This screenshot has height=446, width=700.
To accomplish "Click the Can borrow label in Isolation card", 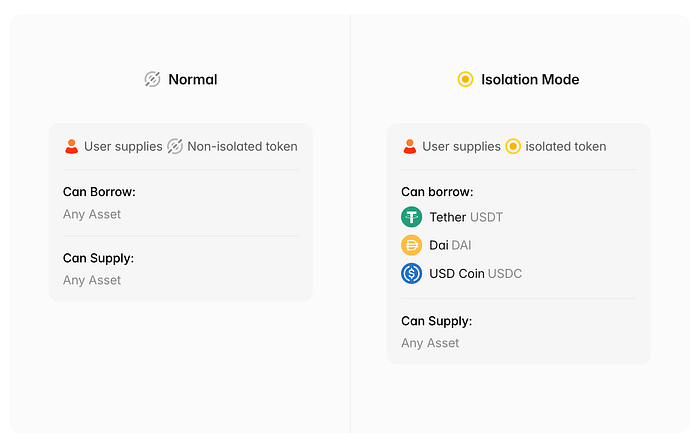I will click(x=437, y=192).
